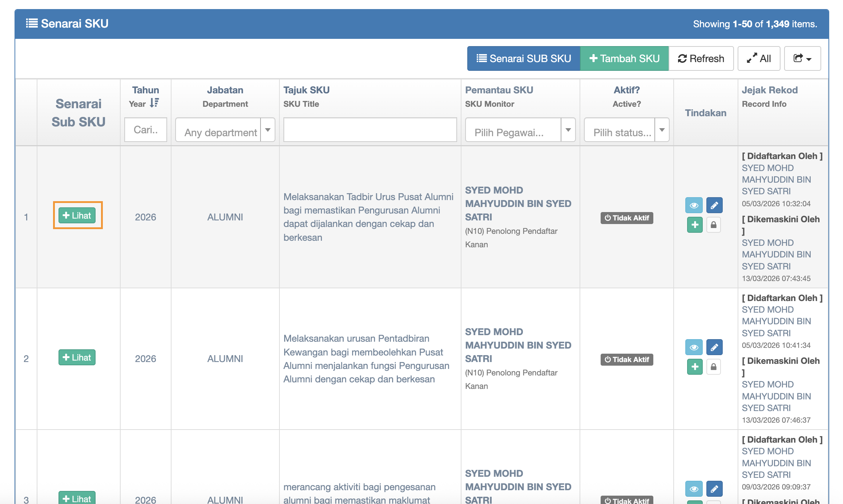Toggle Tidak Aktif status in row 2
Viewport: 843px width, 504px height.
pos(626,359)
